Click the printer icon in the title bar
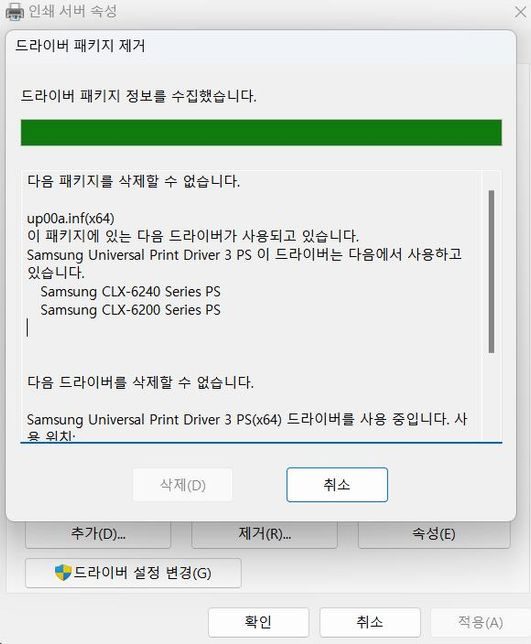The height and width of the screenshot is (644, 531). [x=14, y=12]
